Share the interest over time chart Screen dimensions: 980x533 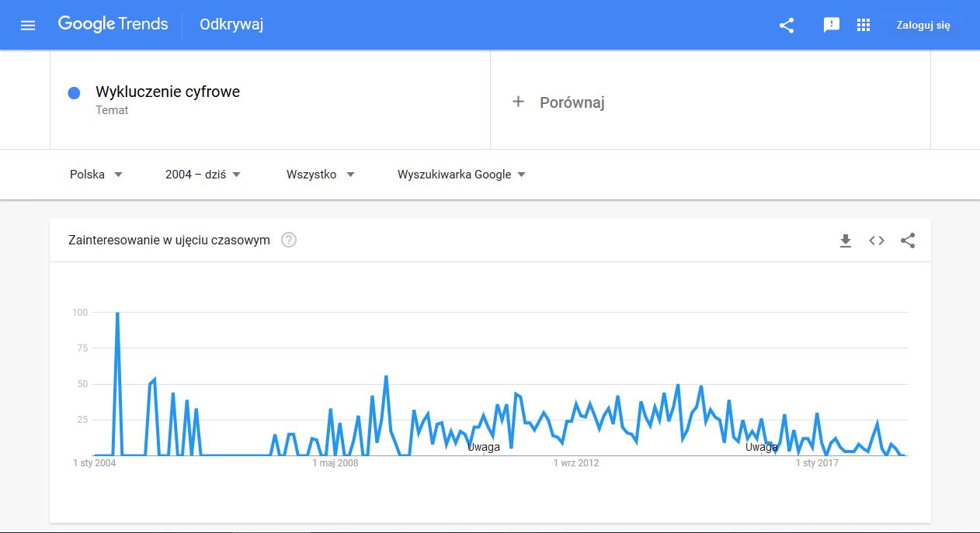[x=908, y=241]
